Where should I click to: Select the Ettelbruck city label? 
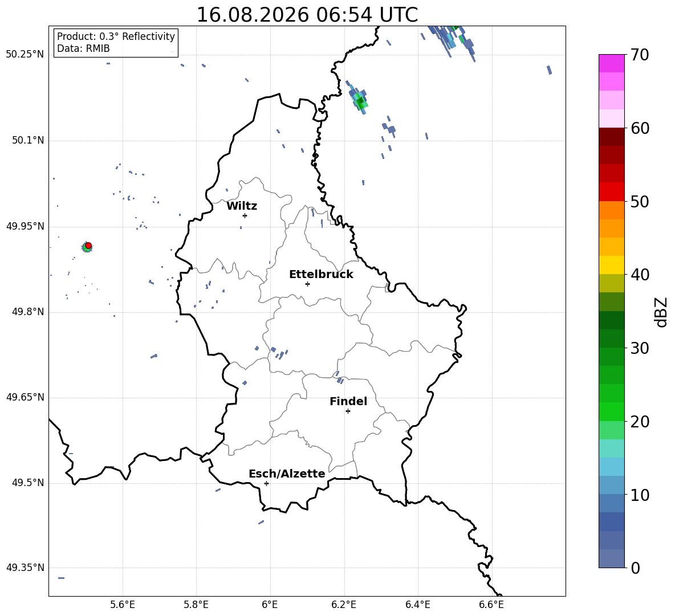(321, 275)
